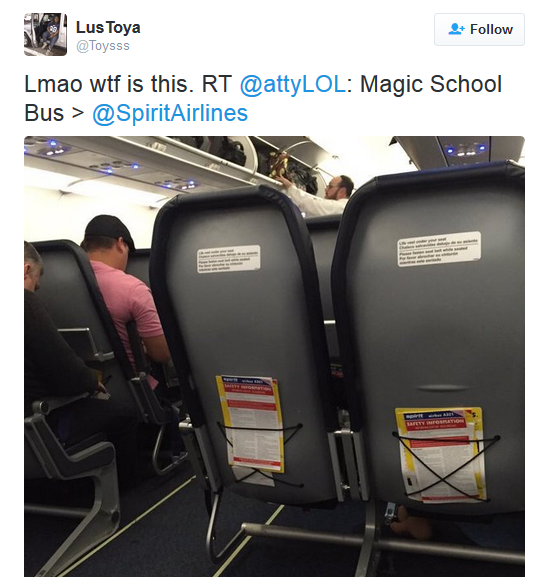Click the add-person icon inside Follow
549x577 pixels.
(456, 29)
